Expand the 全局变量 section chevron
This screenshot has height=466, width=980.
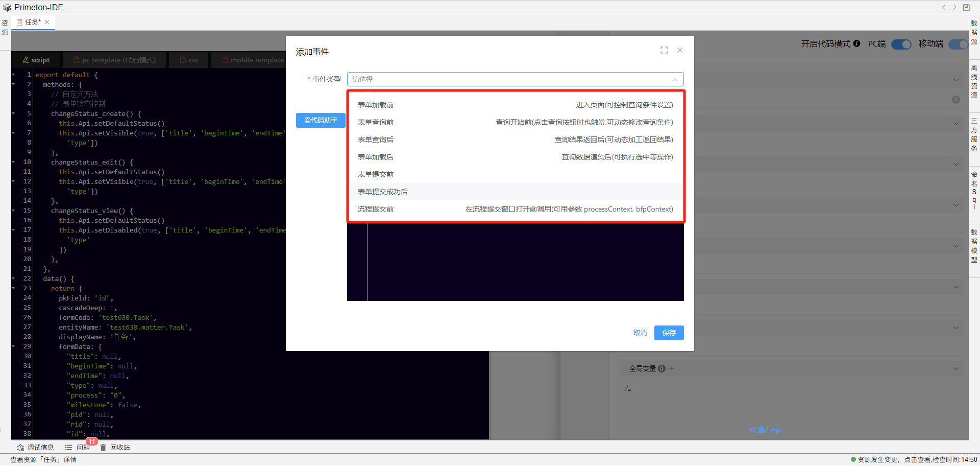click(x=956, y=368)
